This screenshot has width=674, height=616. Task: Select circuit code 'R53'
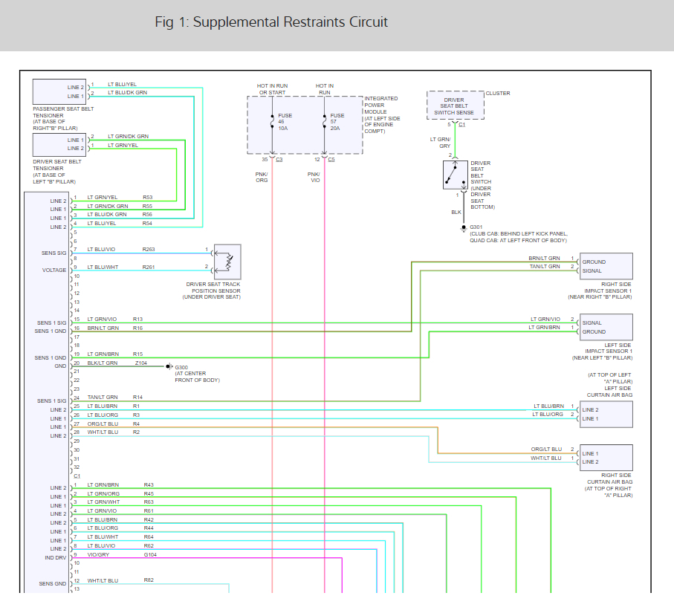pyautogui.click(x=147, y=198)
